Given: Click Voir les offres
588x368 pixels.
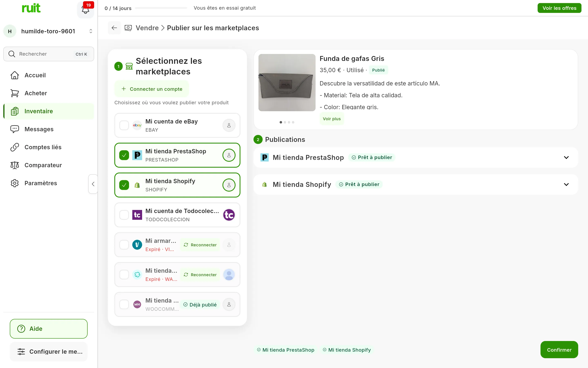Looking at the screenshot, I should [559, 8].
